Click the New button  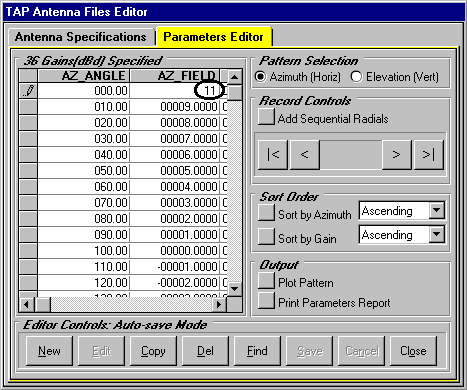[x=49, y=351]
